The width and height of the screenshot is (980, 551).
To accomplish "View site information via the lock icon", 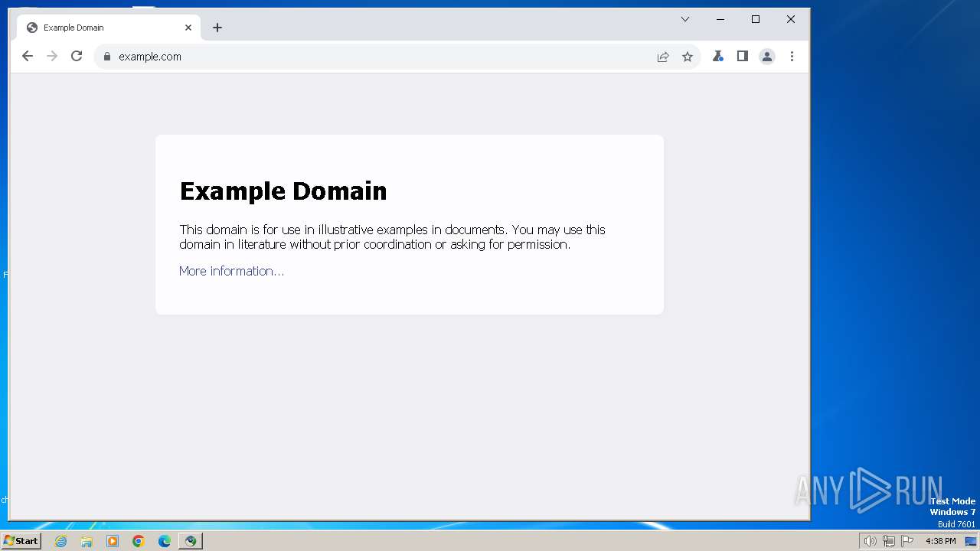I will [107, 57].
